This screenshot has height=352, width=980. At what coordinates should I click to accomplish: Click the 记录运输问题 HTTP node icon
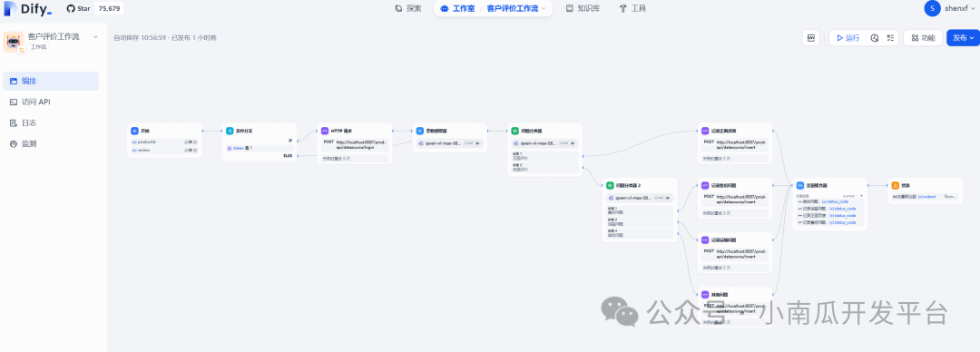coord(705,240)
